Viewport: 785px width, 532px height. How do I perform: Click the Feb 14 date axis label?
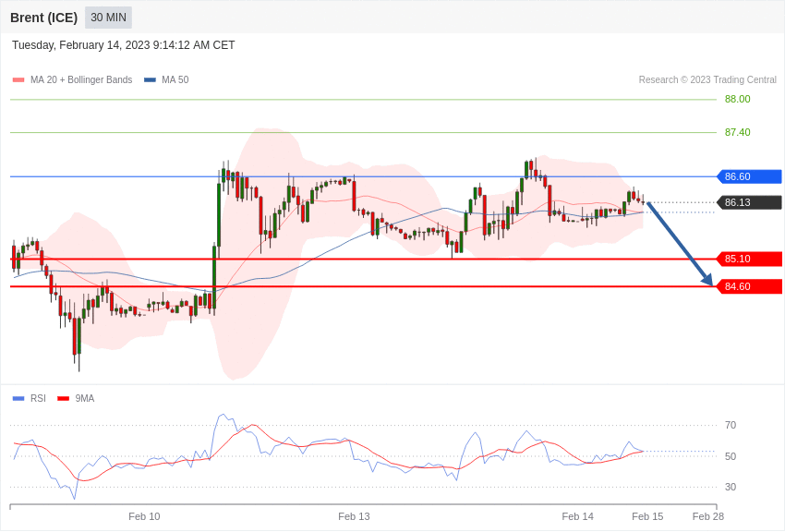(x=578, y=516)
